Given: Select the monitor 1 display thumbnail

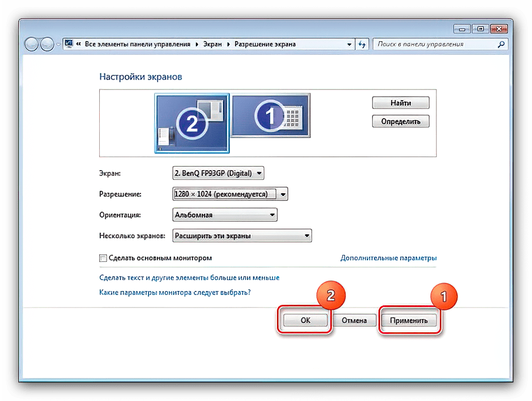Looking at the screenshot, I should tap(271, 116).
